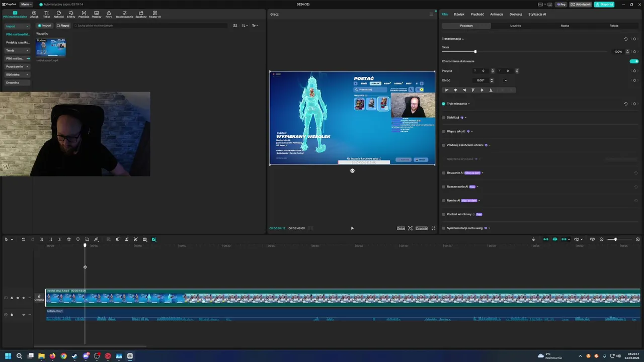Open the Dreamina sidebar entry
This screenshot has height=362, width=644.
18,82
